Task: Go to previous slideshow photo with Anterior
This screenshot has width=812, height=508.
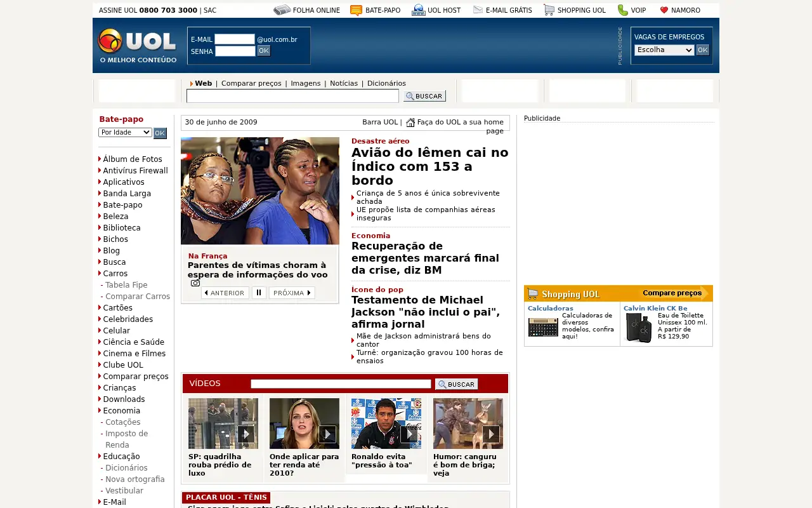Action: (225, 293)
